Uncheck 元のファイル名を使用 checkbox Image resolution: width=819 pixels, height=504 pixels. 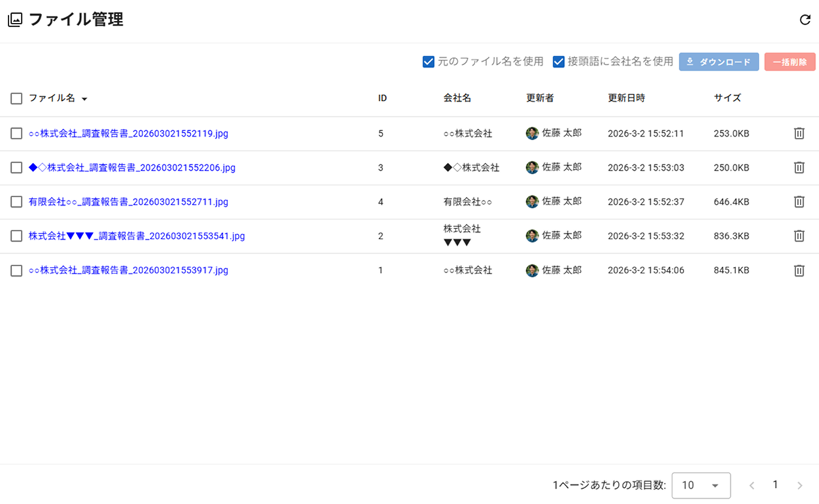(x=429, y=62)
